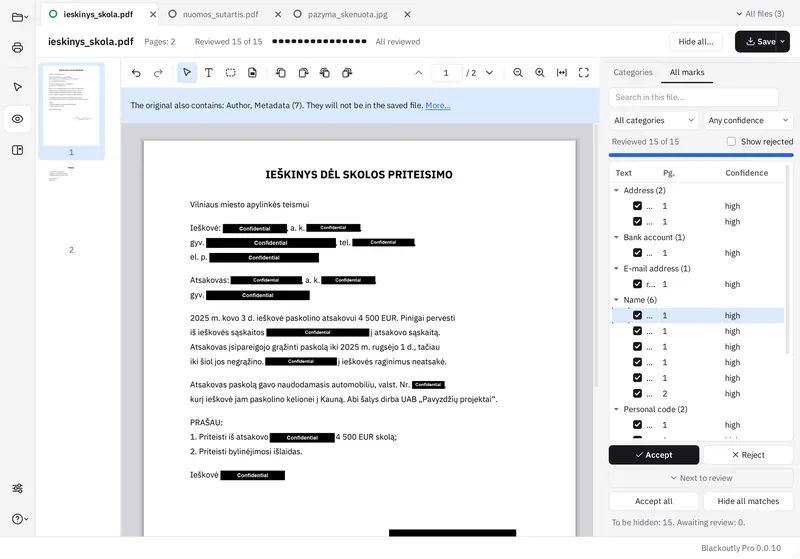Viewport: 800px width, 559px height.
Task: Click the Hide all... button
Action: (696, 42)
